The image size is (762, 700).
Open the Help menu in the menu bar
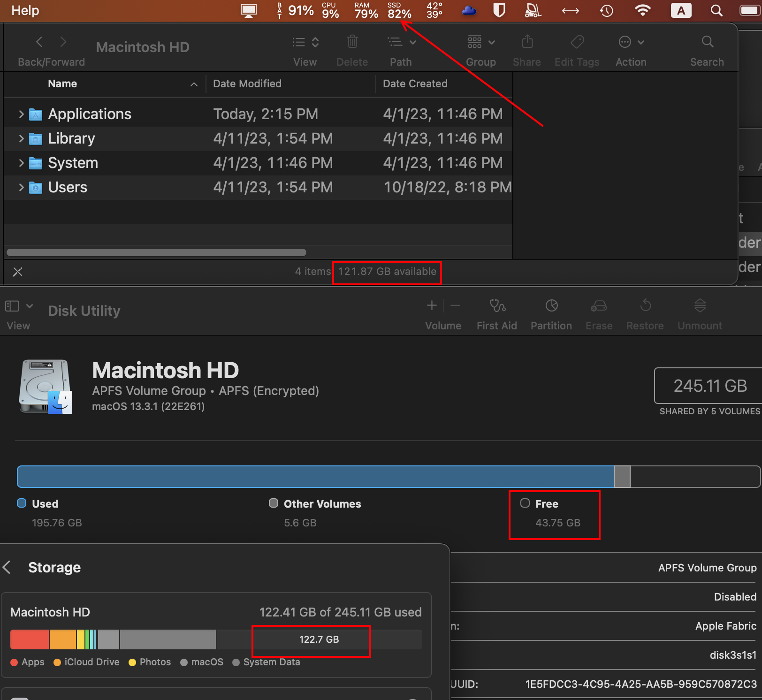click(25, 10)
